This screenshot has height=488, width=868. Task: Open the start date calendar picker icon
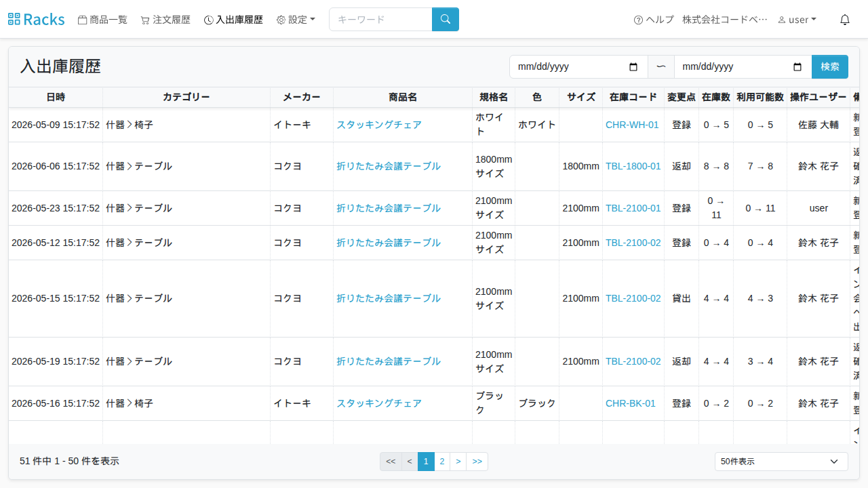point(634,67)
